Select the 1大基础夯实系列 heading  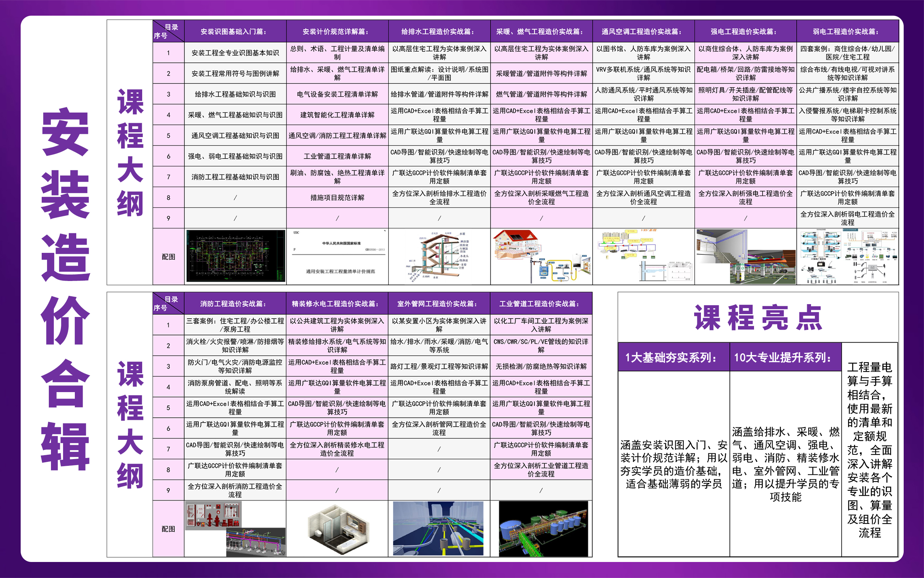[x=674, y=358]
